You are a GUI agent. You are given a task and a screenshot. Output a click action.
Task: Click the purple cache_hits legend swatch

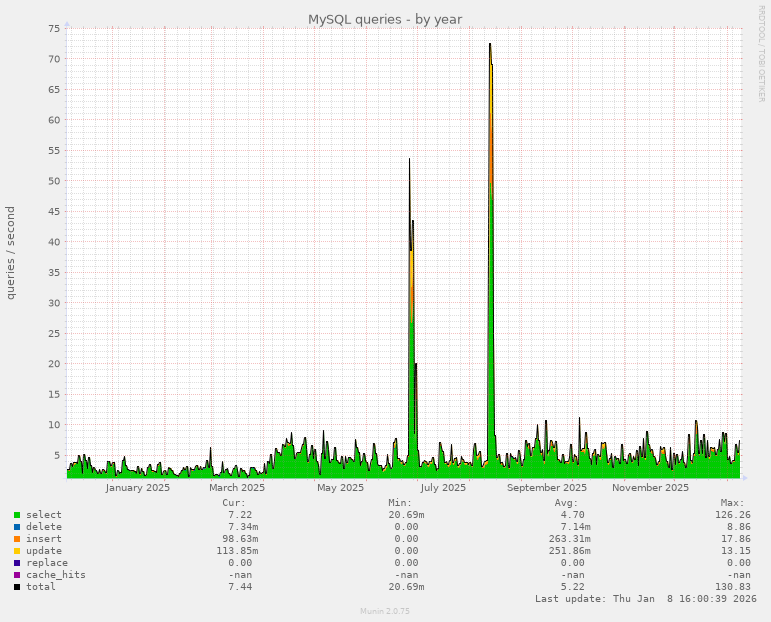[x=17, y=575]
